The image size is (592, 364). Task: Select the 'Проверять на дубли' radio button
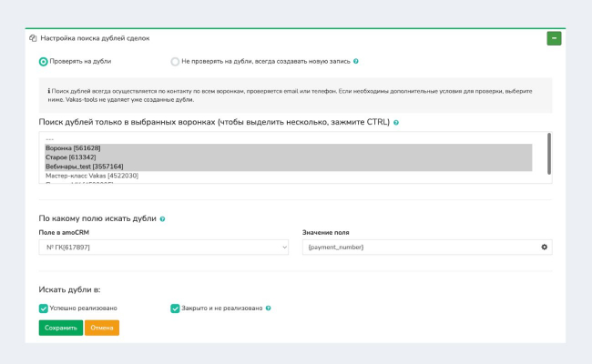click(x=44, y=62)
